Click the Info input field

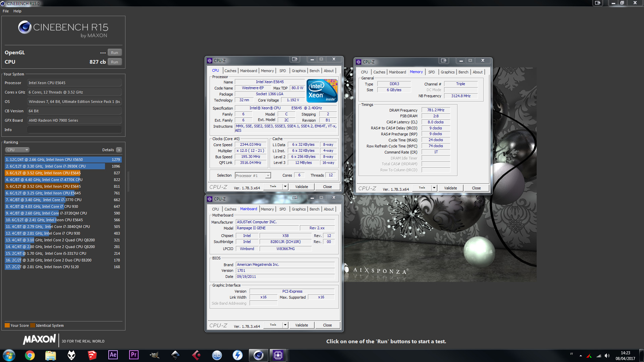[x=74, y=130]
